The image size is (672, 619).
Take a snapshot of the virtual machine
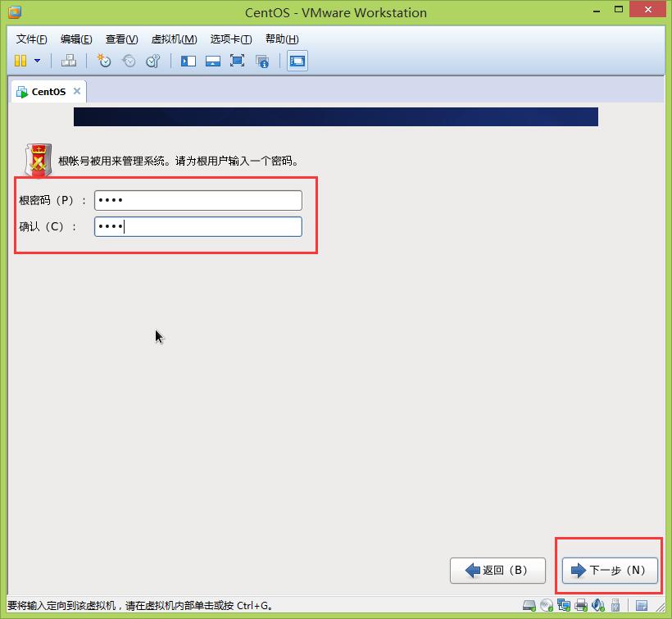[104, 60]
